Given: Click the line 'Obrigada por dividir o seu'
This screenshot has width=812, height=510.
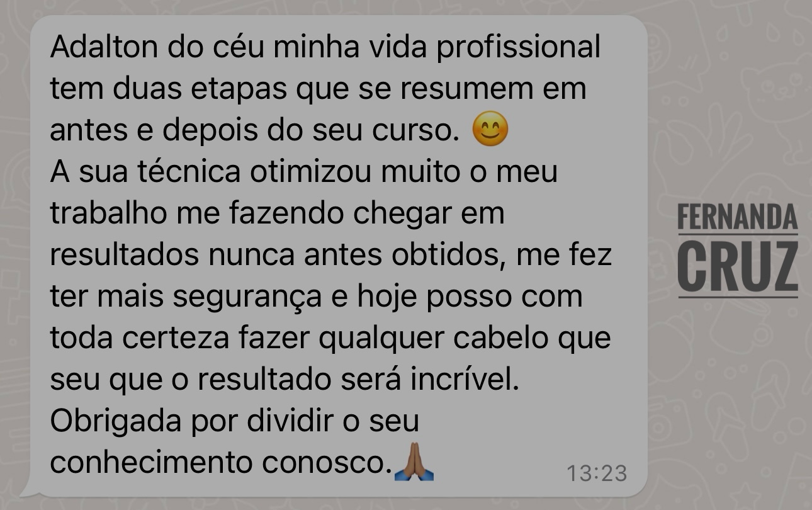Looking at the screenshot, I should pyautogui.click(x=234, y=421).
